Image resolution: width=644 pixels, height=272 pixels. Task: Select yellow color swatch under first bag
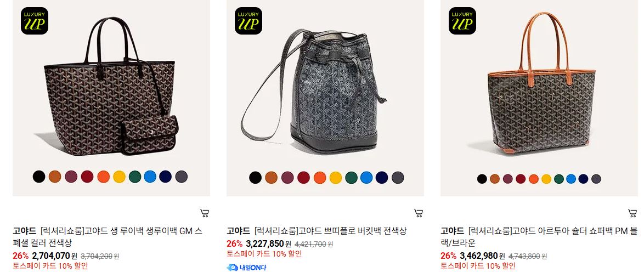(x=119, y=177)
